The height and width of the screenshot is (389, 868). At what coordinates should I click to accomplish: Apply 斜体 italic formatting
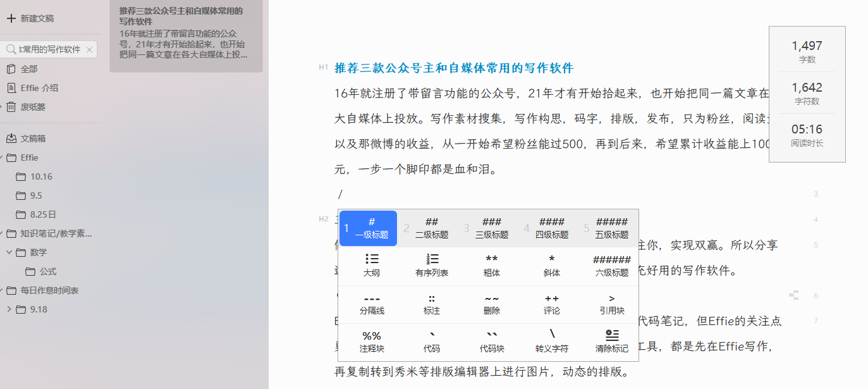pos(552,266)
